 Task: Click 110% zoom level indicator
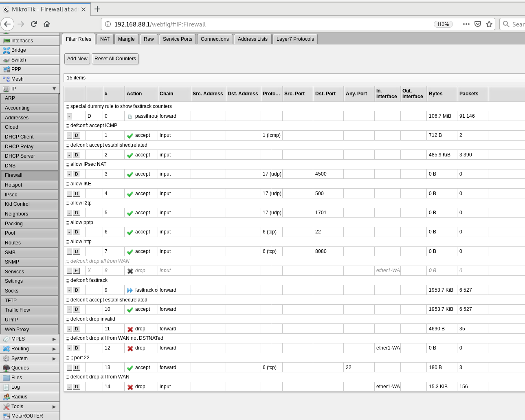pyautogui.click(x=443, y=24)
